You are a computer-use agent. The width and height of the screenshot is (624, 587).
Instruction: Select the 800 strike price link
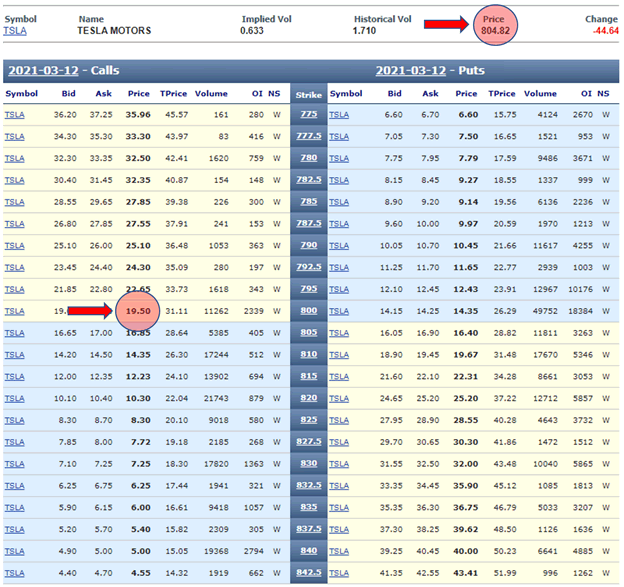(308, 311)
